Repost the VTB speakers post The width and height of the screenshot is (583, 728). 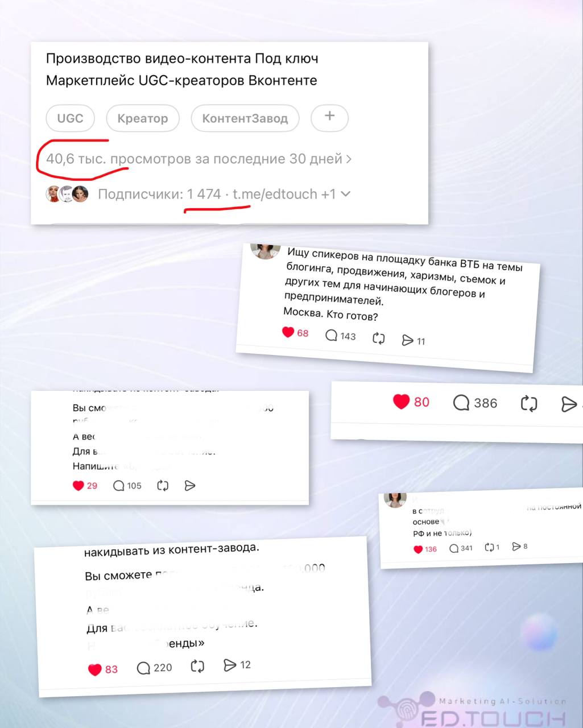pyautogui.click(x=379, y=338)
